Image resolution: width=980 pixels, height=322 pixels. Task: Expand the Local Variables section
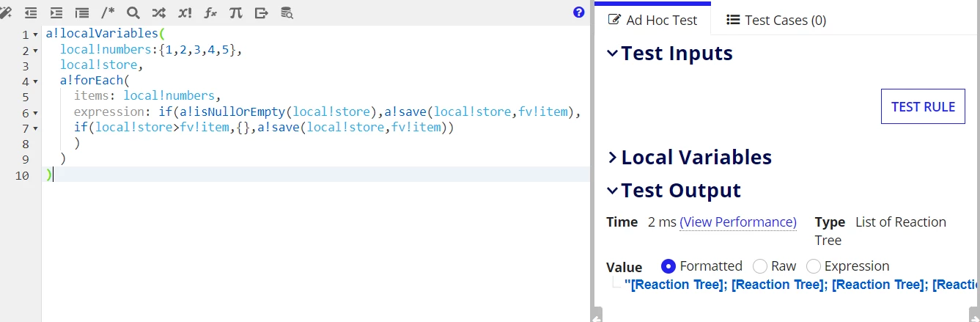pyautogui.click(x=613, y=158)
